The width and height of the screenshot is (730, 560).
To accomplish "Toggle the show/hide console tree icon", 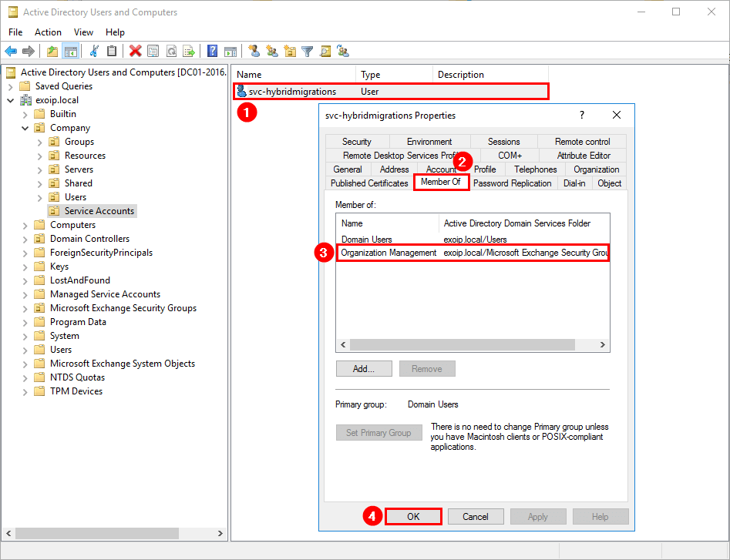I will [x=70, y=51].
